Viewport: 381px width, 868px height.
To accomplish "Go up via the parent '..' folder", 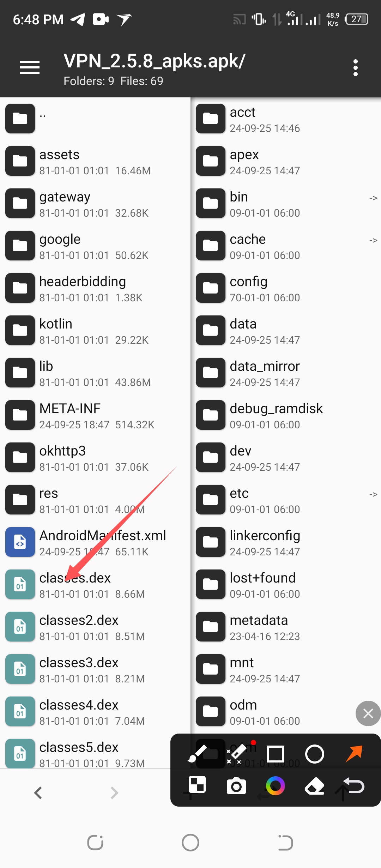I will (95, 119).
